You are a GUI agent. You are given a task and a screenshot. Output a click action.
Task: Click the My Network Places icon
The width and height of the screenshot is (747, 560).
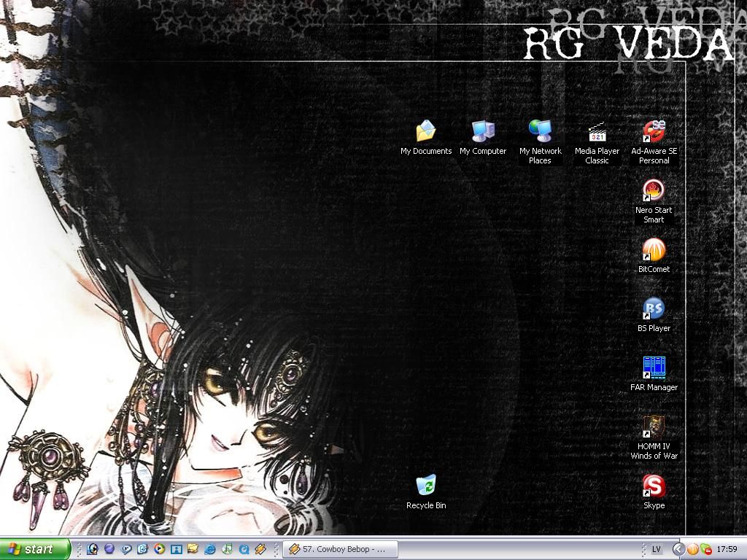(x=541, y=142)
